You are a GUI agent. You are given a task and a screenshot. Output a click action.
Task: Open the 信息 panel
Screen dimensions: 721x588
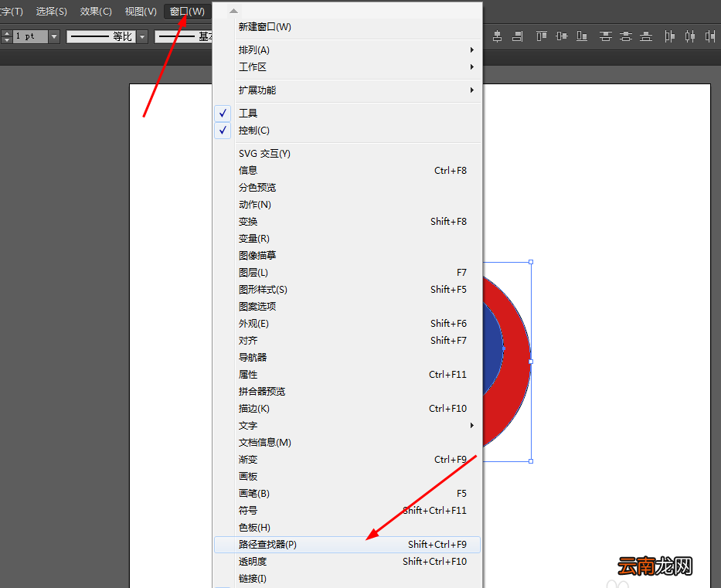pos(347,170)
